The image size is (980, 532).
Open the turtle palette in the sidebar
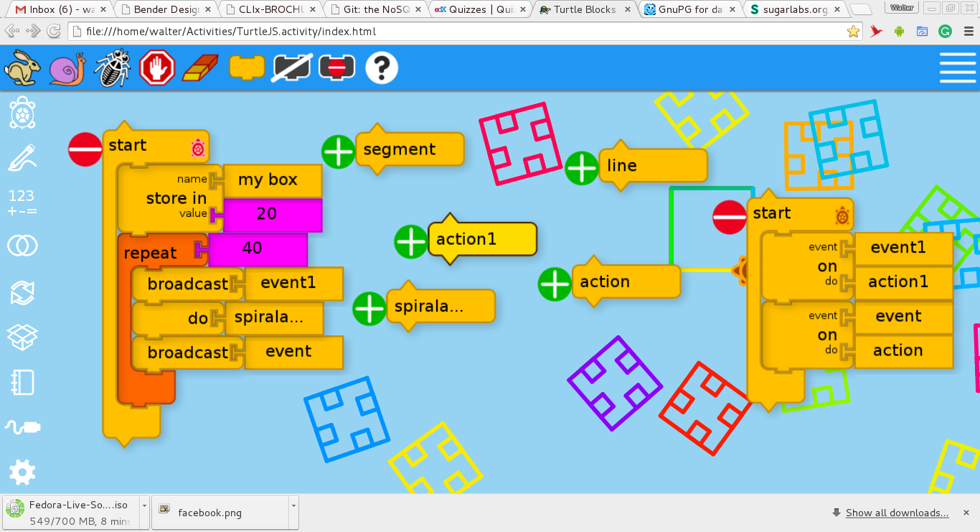(22, 112)
